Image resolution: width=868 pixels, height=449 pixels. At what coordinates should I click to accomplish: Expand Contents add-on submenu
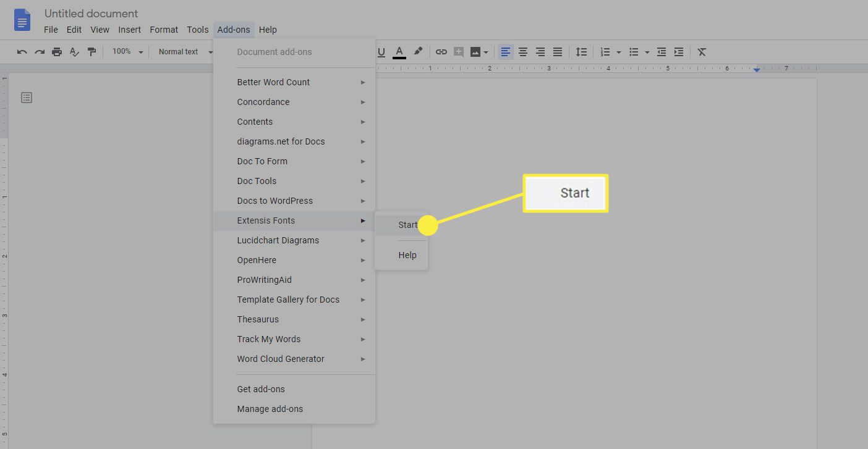294,122
